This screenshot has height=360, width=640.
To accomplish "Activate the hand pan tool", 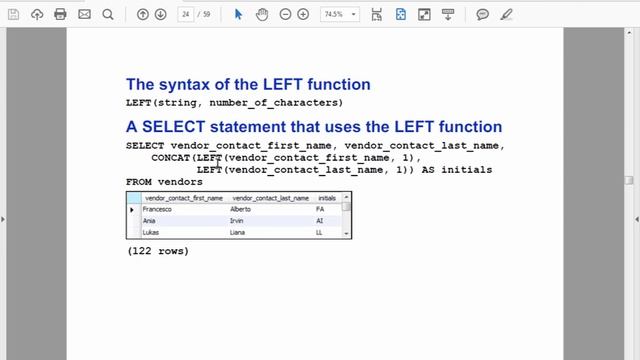I will [x=262, y=15].
